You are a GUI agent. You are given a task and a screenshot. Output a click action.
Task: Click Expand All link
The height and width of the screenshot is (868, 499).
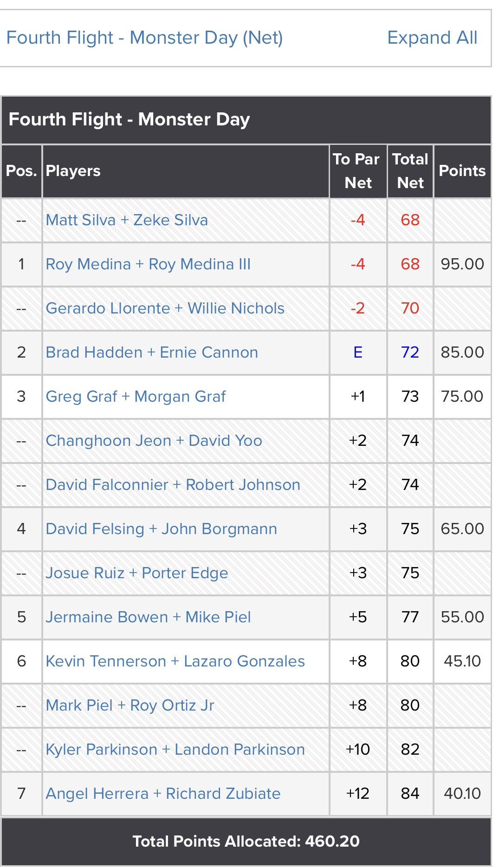[x=432, y=38]
